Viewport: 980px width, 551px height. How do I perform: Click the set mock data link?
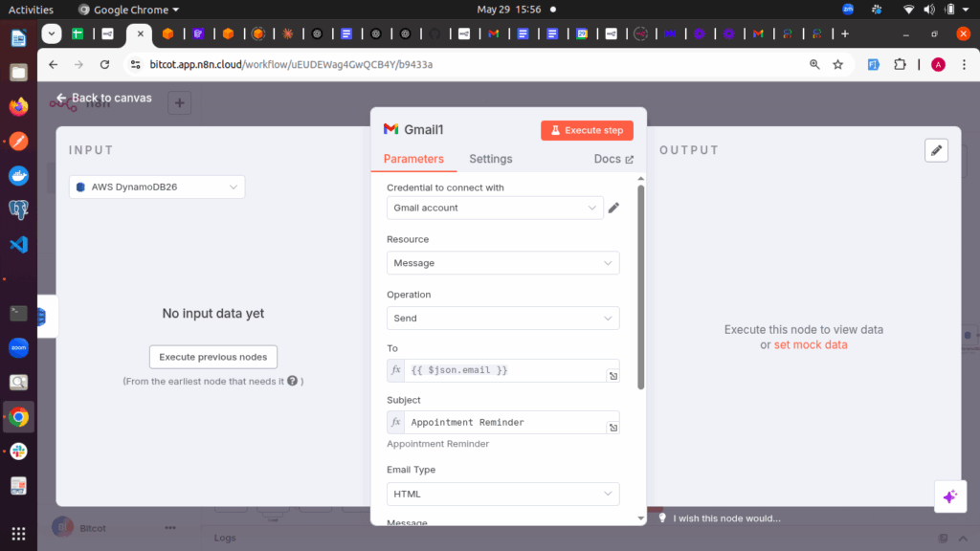click(810, 344)
